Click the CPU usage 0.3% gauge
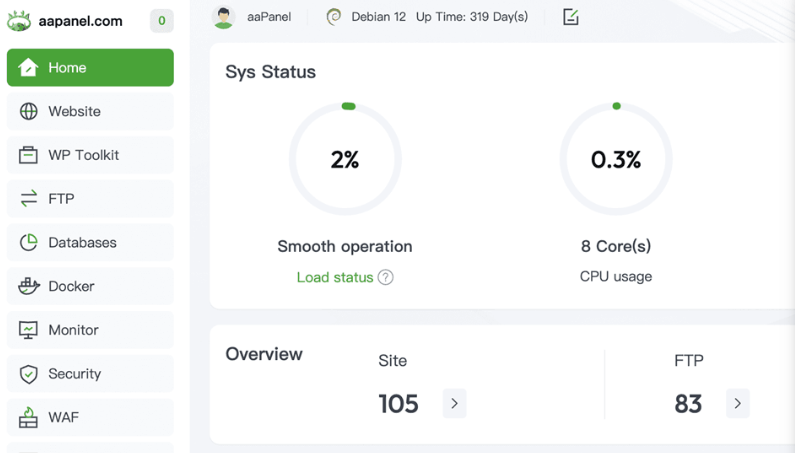The image size is (795, 453). click(x=616, y=159)
